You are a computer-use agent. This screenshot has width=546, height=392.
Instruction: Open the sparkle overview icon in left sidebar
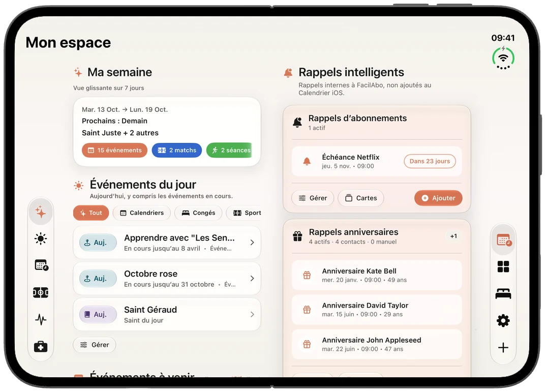tap(41, 212)
